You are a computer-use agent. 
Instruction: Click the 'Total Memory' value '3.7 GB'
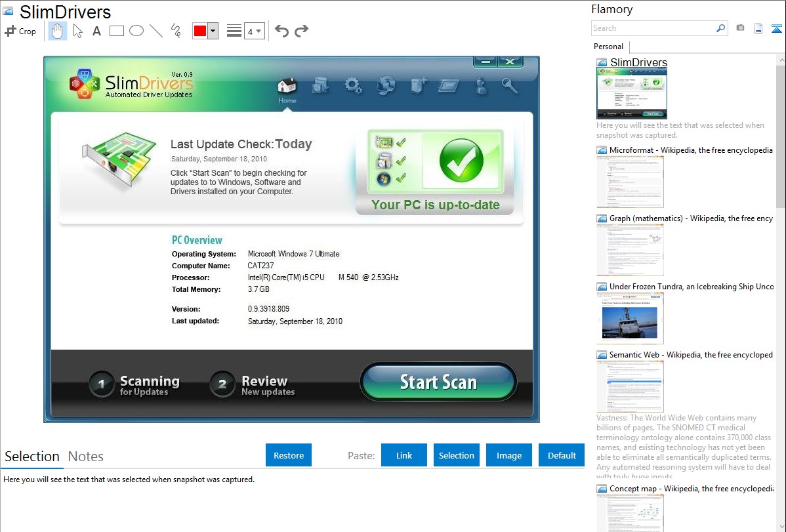click(x=259, y=289)
